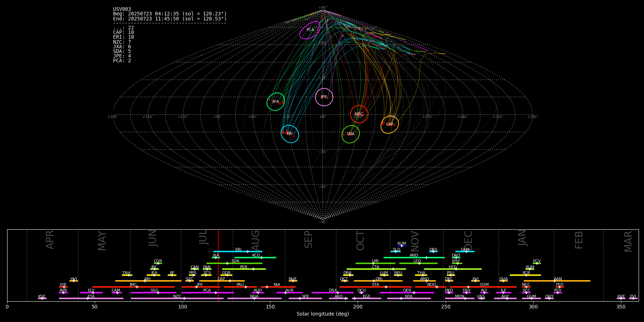This screenshot has width=644, height=322.
Task: Select the yellow XCB bar in timeline
Action: tap(525, 275)
